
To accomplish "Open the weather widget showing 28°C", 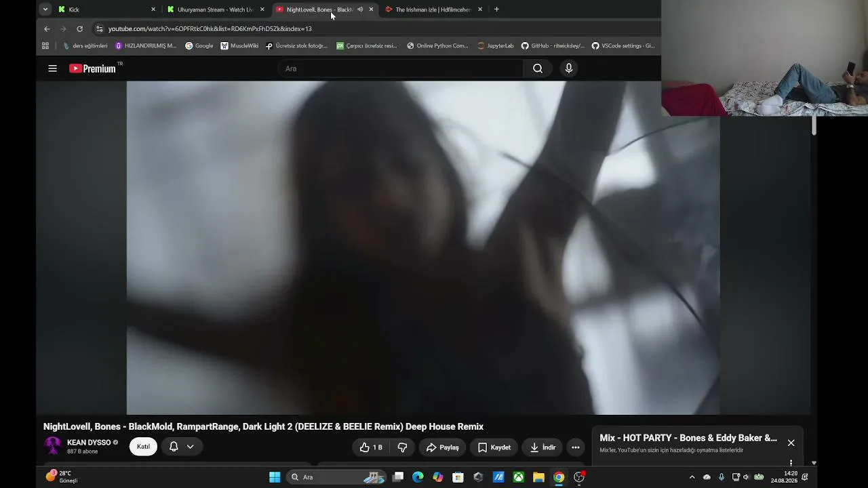I will pos(62,477).
